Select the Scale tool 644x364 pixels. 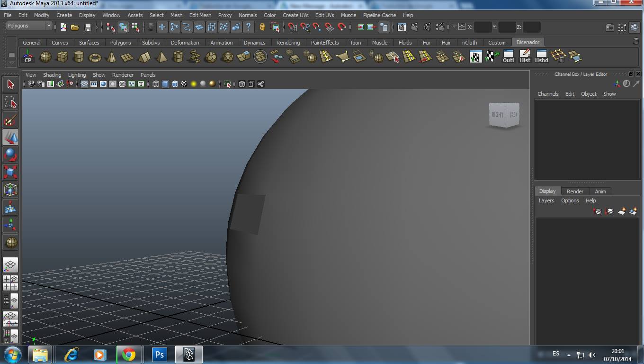10,172
